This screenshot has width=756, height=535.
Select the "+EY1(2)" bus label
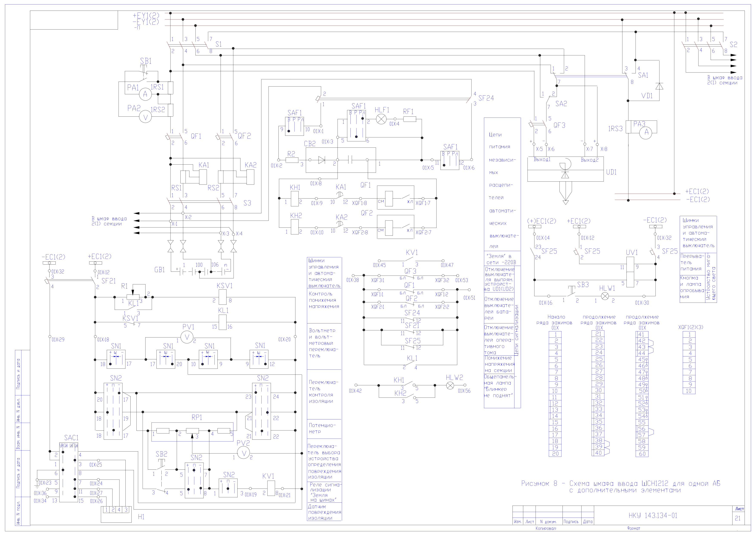tap(146, 16)
